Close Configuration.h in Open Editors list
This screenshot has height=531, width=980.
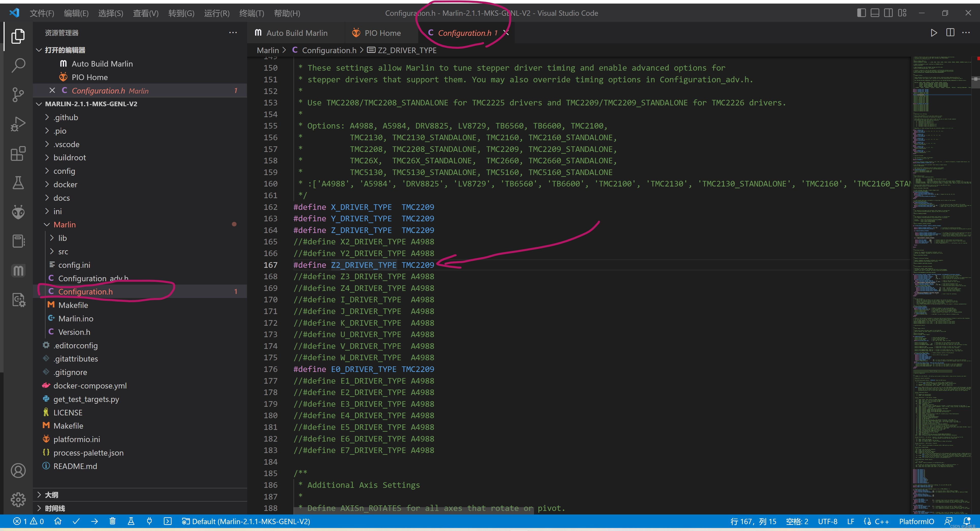pos(52,90)
